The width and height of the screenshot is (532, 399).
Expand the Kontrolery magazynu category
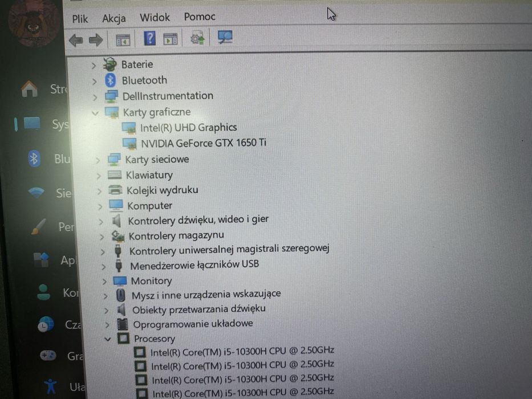[101, 237]
